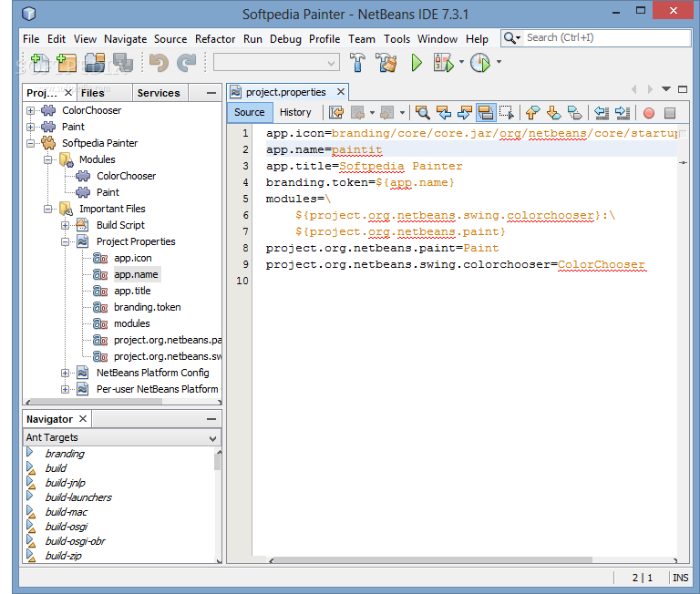Viewport: 700px width, 594px height.
Task: Close the Navigator panel
Action: [x=83, y=418]
